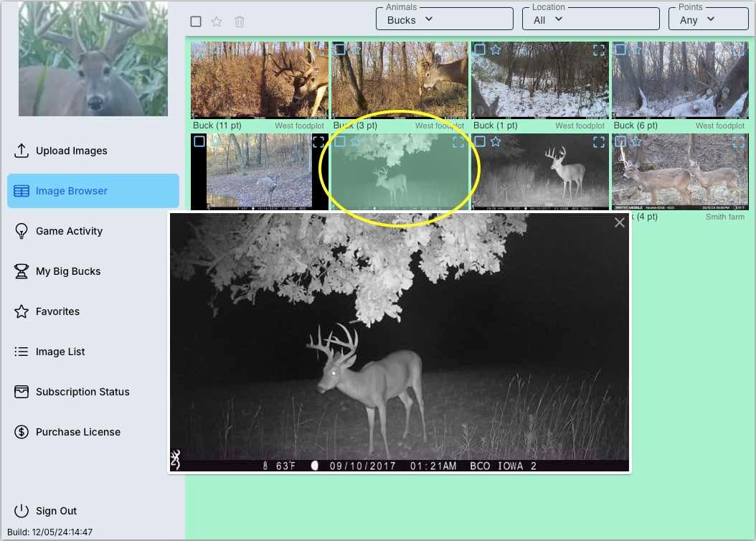
Task: Click the 'Smith farm' location label
Action: coord(725,217)
